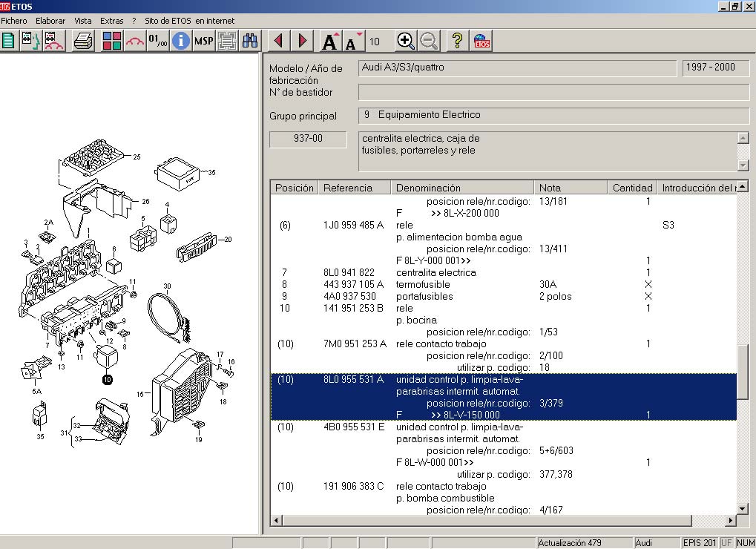Click the portafusibles denomination

pos(424,297)
